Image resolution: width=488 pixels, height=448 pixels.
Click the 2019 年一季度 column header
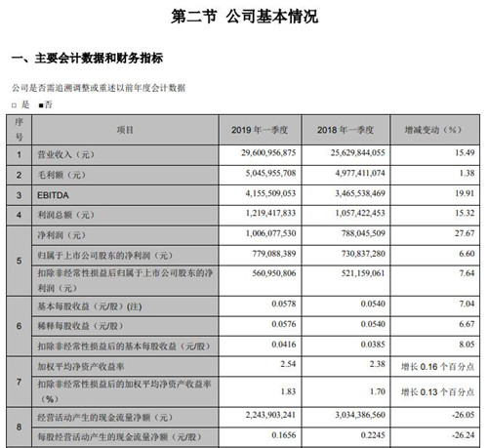tap(260, 130)
